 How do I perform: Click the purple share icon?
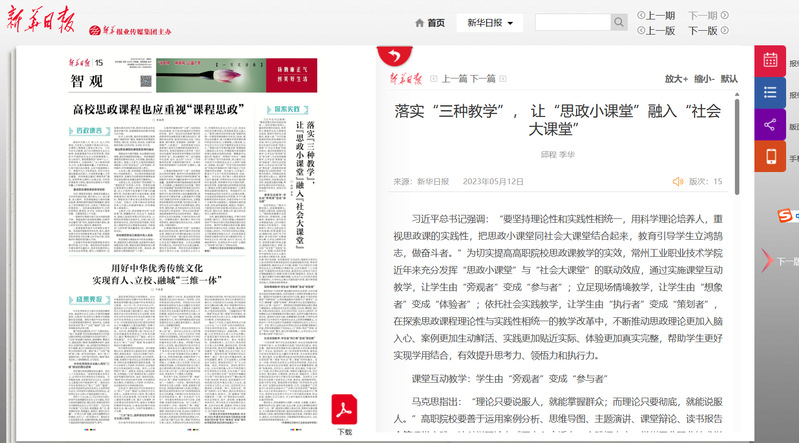click(770, 125)
